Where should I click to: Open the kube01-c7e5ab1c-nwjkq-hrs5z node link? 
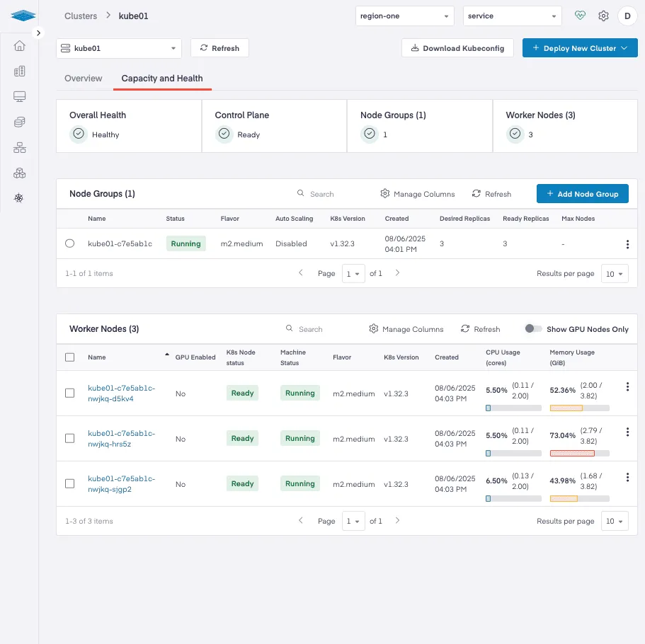[x=121, y=438]
